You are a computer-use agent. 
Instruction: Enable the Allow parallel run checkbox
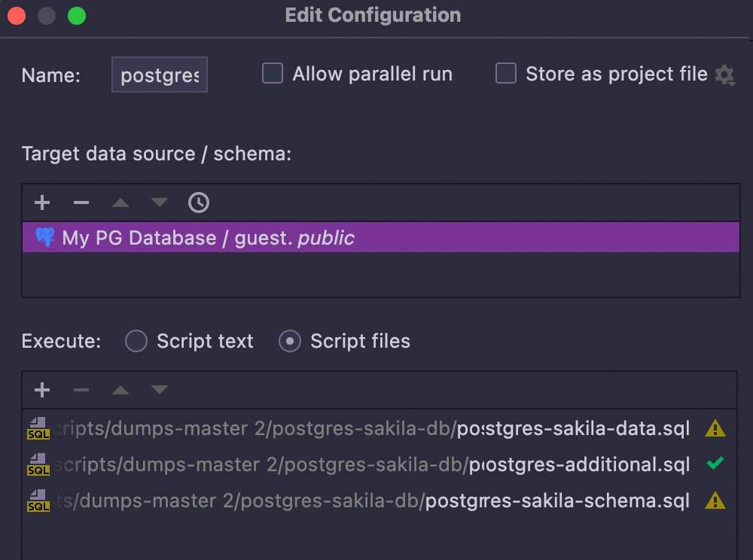[273, 74]
